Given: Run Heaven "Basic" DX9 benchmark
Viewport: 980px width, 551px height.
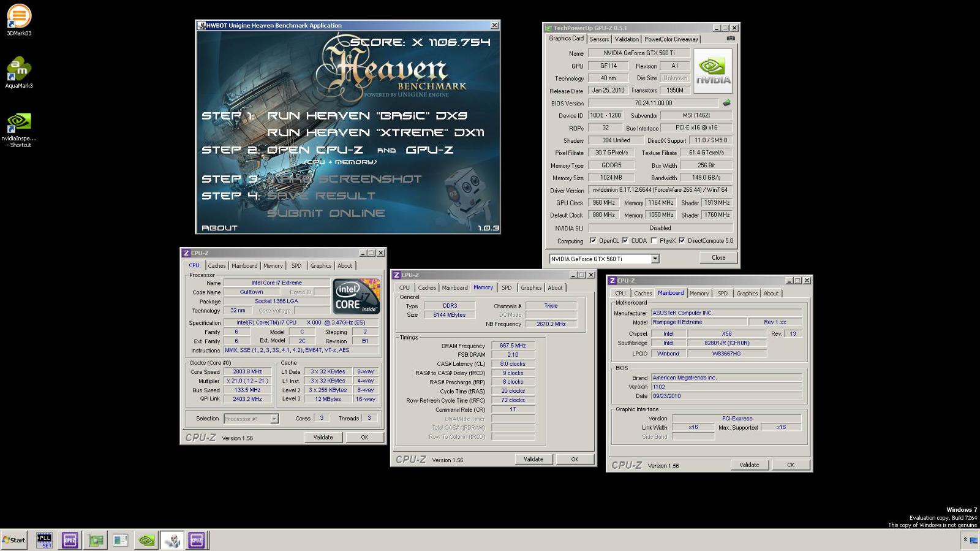Looking at the screenshot, I should (x=367, y=115).
